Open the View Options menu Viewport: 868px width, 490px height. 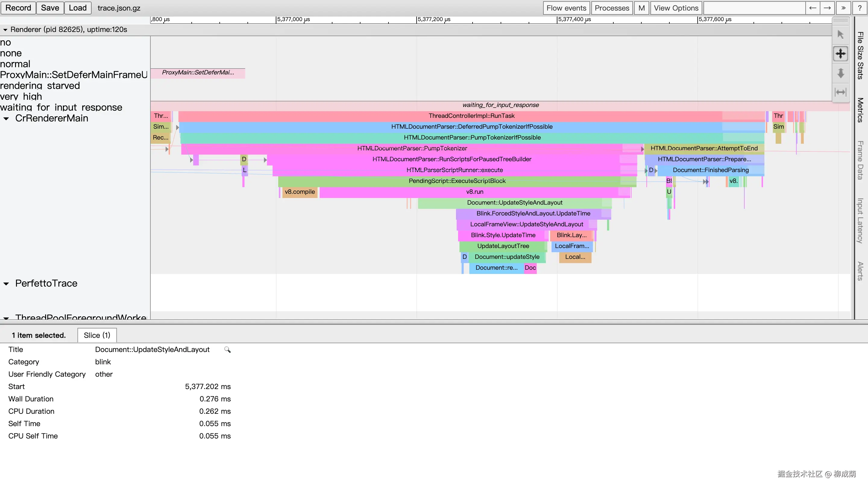(x=676, y=8)
